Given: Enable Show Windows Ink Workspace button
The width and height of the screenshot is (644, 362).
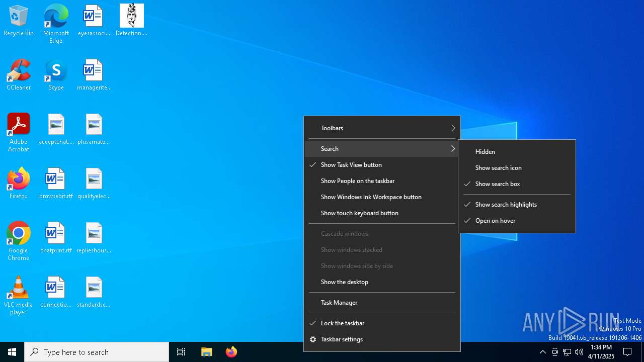Looking at the screenshot, I should point(382,197).
